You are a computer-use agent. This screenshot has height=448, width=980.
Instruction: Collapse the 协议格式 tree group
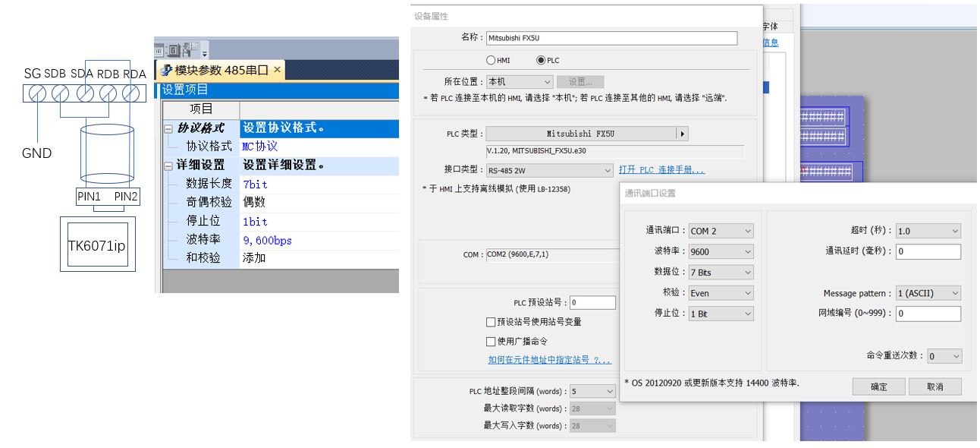point(170,128)
